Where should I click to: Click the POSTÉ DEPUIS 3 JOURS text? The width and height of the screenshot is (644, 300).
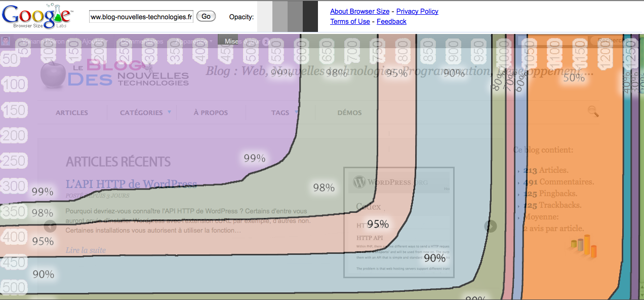[x=97, y=195]
